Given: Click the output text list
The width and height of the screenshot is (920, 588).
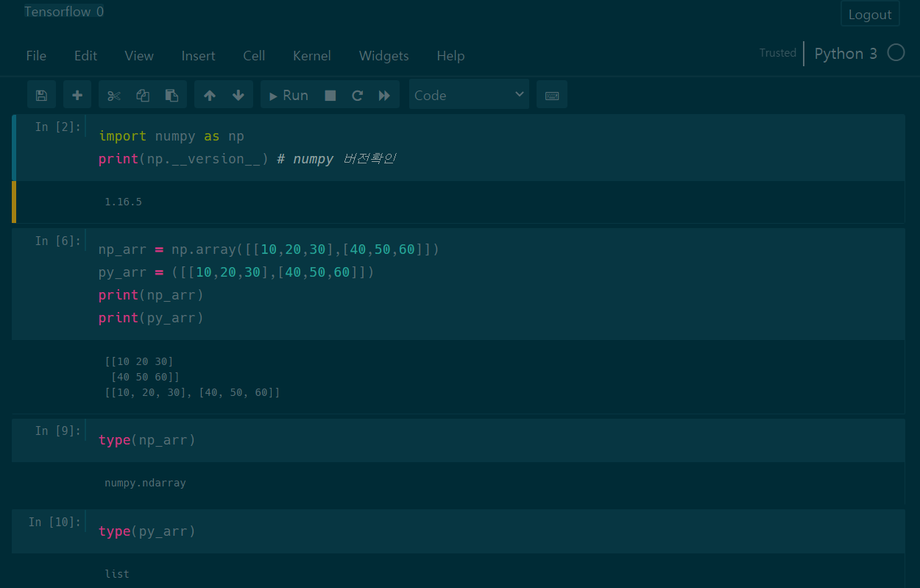Looking at the screenshot, I should 117,574.
